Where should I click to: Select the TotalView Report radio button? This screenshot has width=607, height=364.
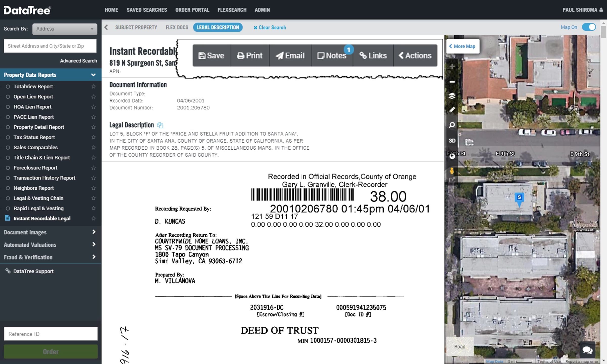8,86
